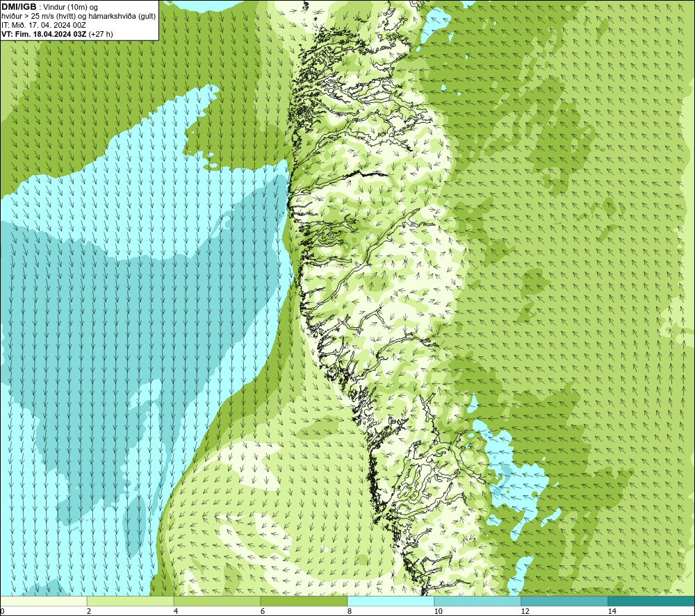Click the 0–2 m/s legend swatch

tap(43, 601)
